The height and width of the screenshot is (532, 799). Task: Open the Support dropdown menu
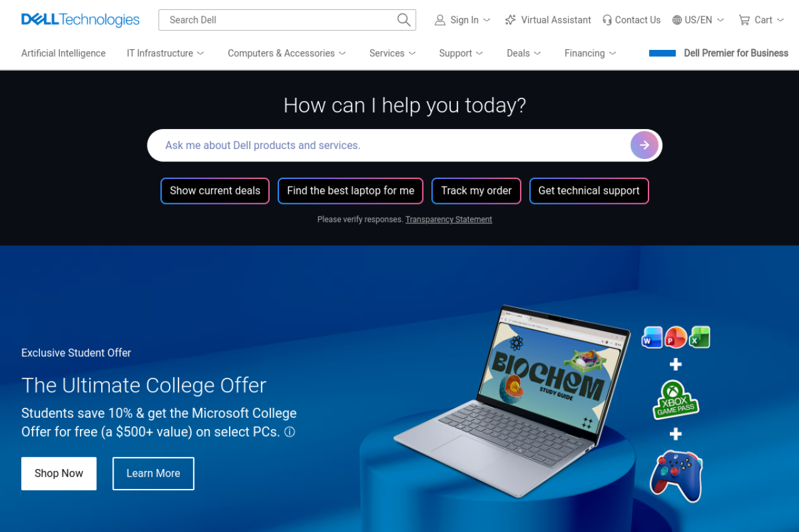461,53
